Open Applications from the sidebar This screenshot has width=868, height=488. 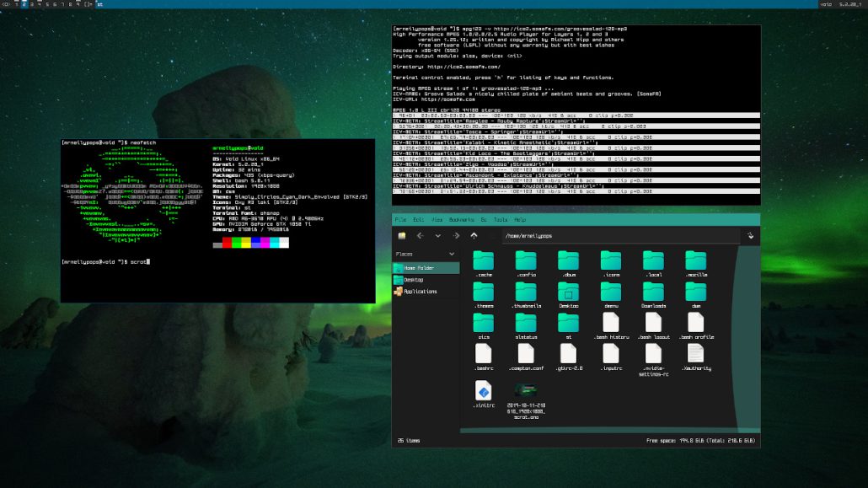[x=421, y=292]
